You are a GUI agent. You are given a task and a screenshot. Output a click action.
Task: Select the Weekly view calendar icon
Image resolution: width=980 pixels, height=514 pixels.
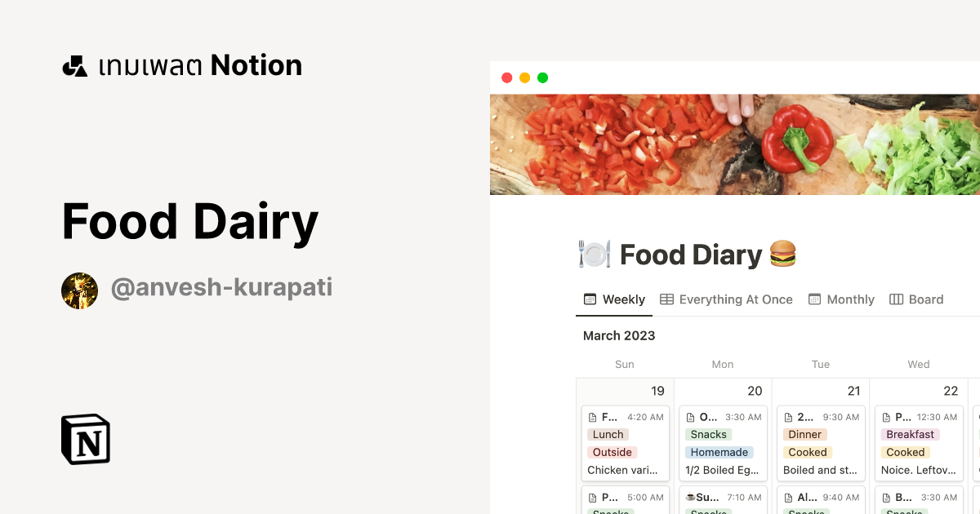pos(590,299)
